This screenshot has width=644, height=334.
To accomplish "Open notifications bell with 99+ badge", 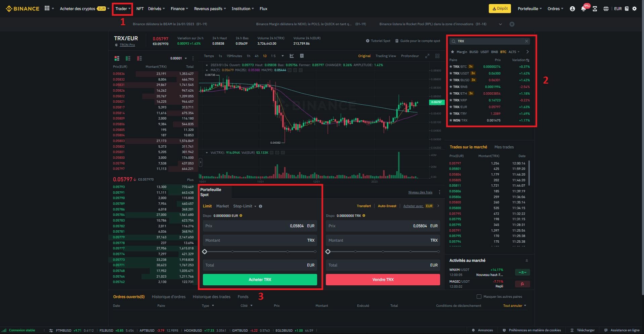I will coord(584,9).
